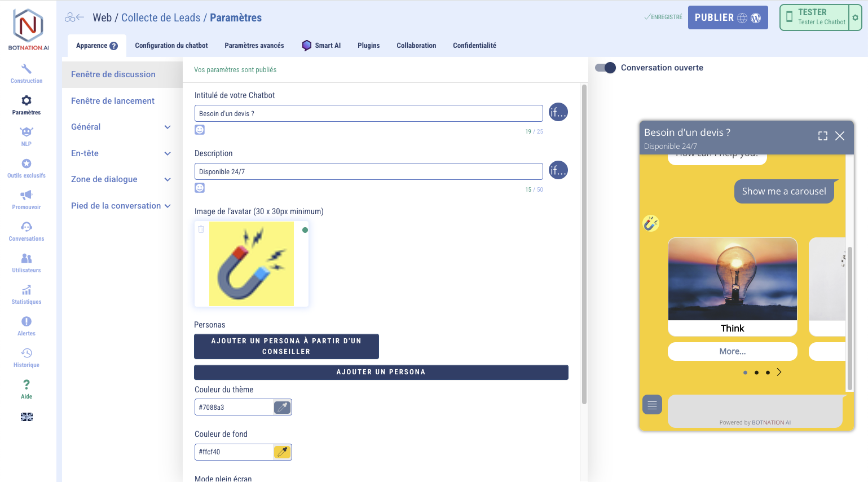Click the BOTNATION AI powered-by link
The height and width of the screenshot is (482, 868).
click(772, 423)
